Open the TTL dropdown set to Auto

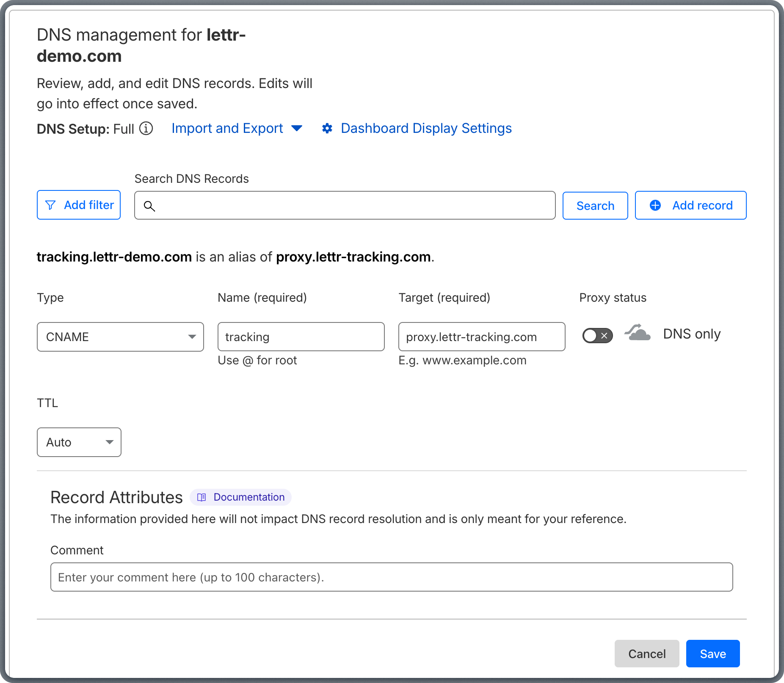tap(79, 442)
